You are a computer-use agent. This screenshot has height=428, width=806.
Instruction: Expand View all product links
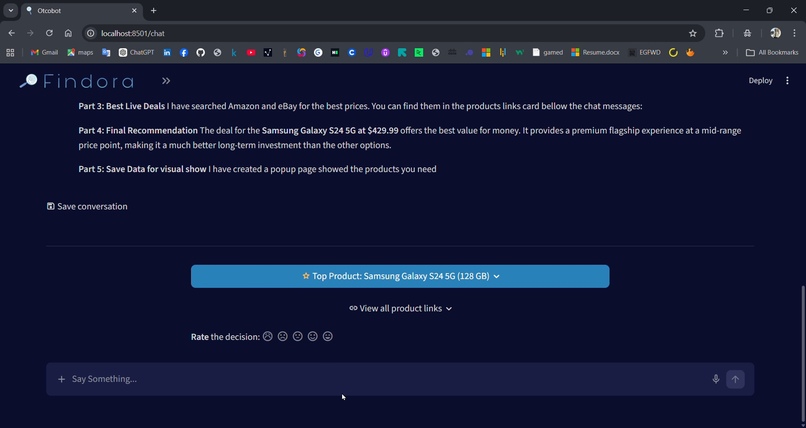[400, 308]
